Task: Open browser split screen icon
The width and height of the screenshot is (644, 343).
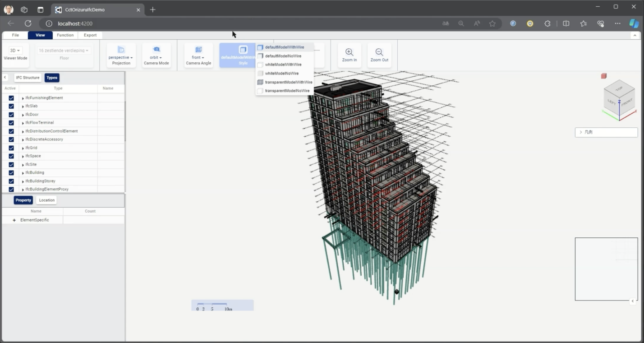Action: point(566,23)
